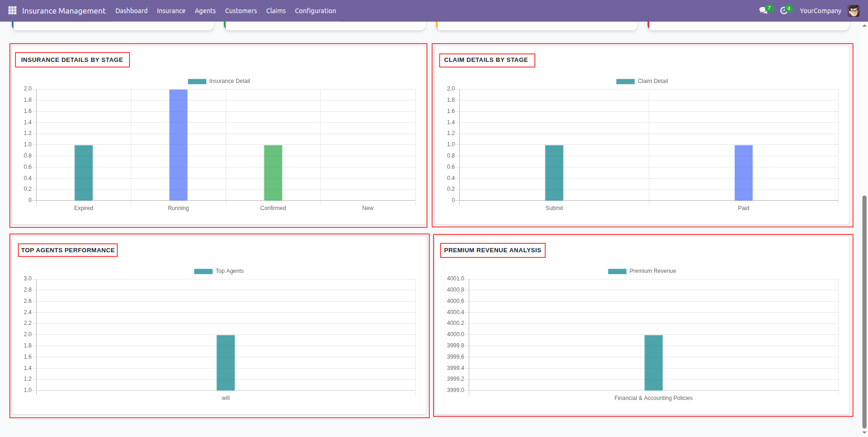Open the apps grid menu icon
The image size is (868, 437).
(12, 10)
